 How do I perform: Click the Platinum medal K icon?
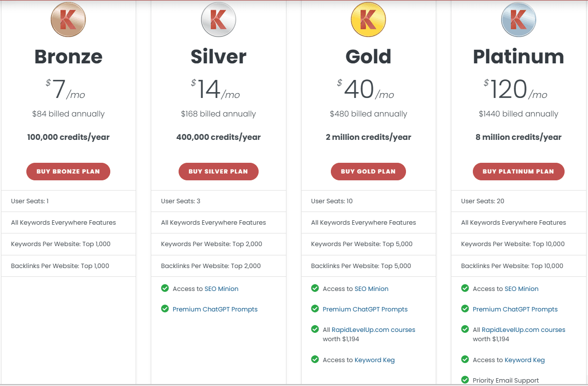(518, 19)
